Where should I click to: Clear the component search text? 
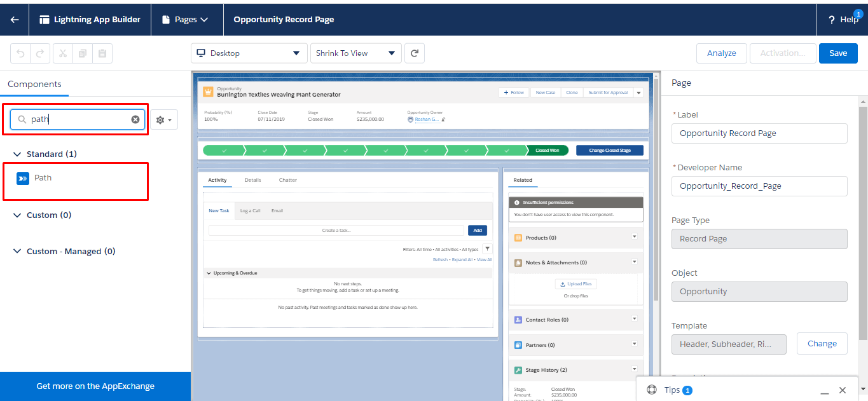[x=135, y=119]
